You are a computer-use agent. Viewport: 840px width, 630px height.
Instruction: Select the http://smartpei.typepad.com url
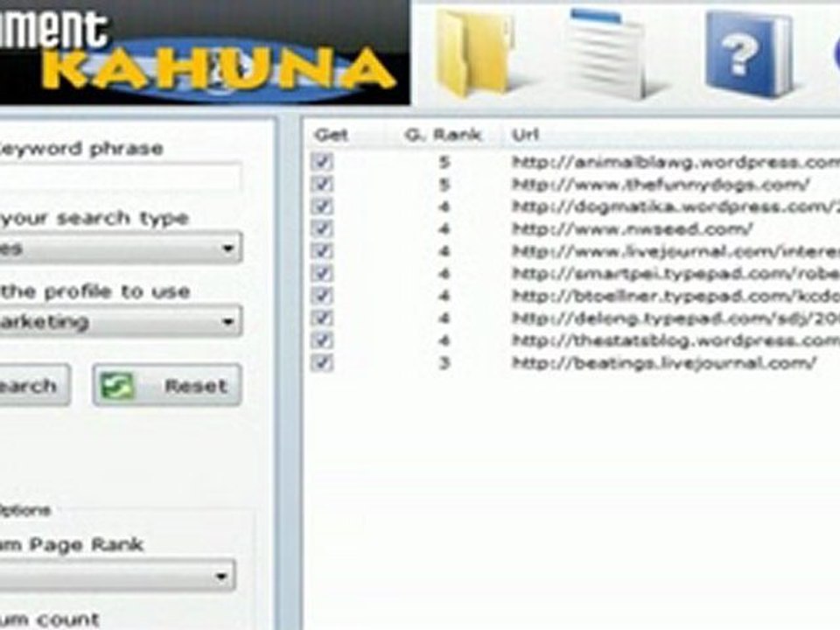pyautogui.click(x=676, y=274)
